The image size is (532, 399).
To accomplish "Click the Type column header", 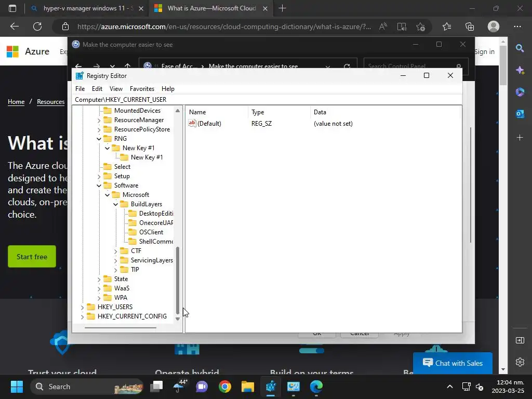I will pyautogui.click(x=279, y=112).
